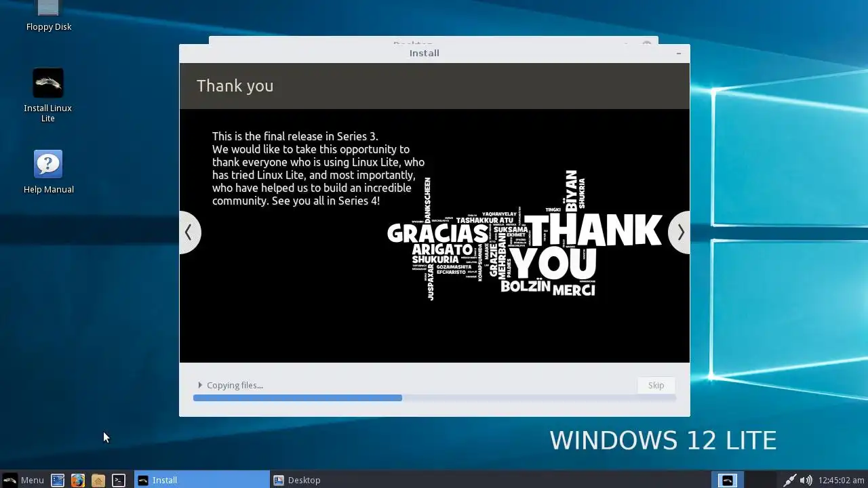Open the network connection tray icon
The width and height of the screenshot is (868, 488).
coord(789,480)
